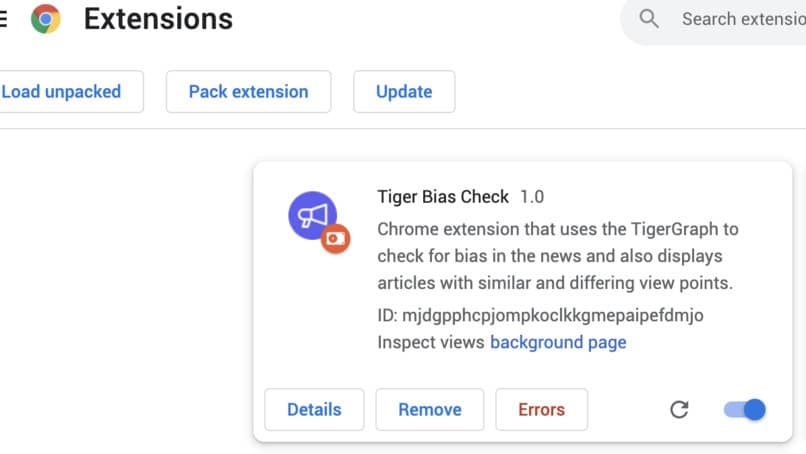The image size is (806, 454).
Task: Remove the Tiger Bias Check extension
Action: click(430, 410)
